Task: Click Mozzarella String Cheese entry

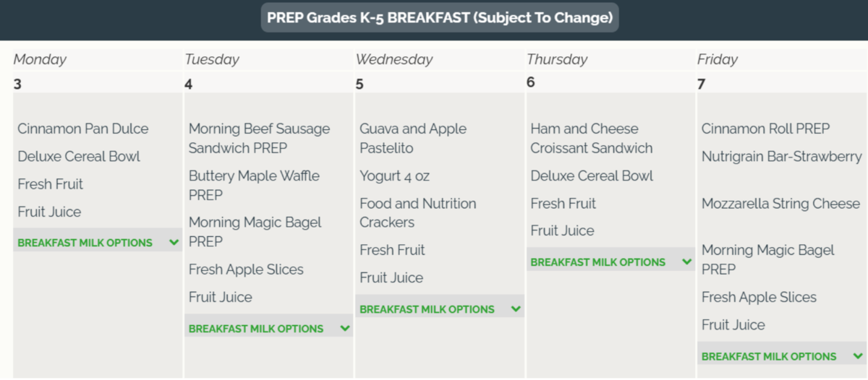Action: [780, 204]
